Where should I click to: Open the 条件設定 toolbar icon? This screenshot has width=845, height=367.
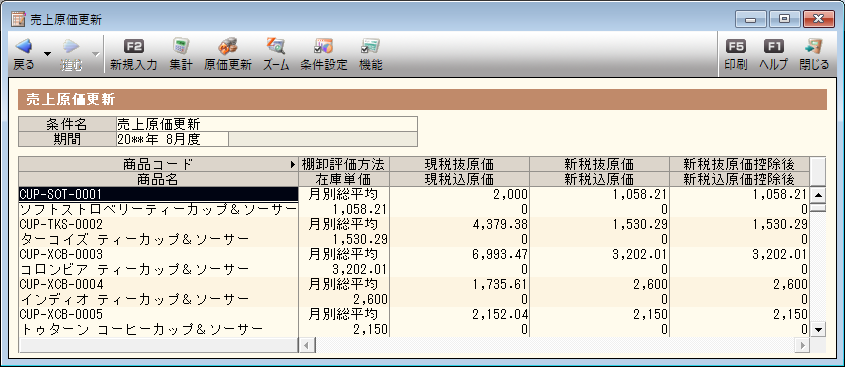click(323, 46)
